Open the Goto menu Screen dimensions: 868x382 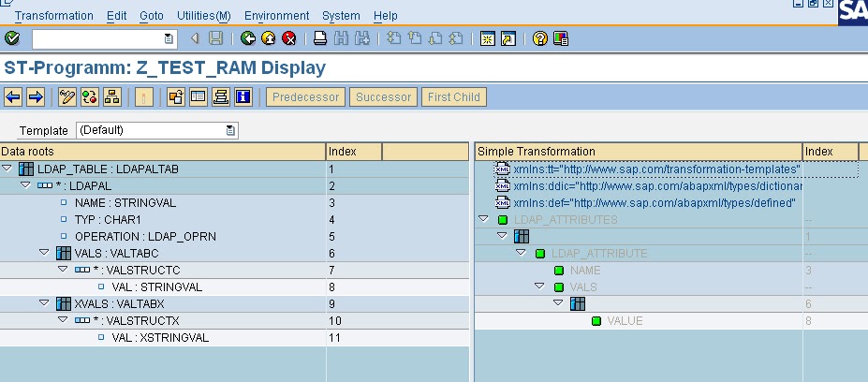coord(151,16)
